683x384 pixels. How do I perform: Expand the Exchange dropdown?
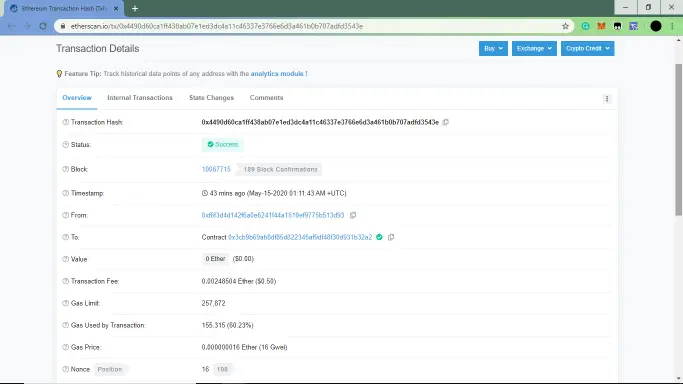[534, 48]
